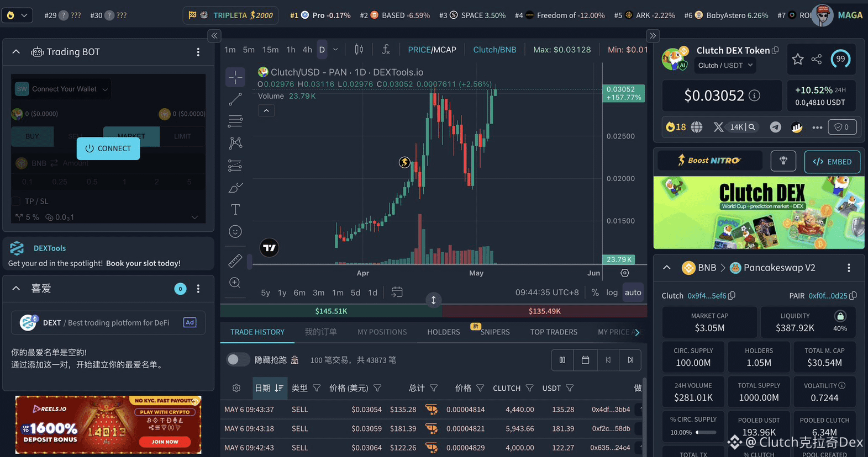Open the forecasting and measurement tools
Viewport: 868px width, 457px height.
[x=235, y=165]
